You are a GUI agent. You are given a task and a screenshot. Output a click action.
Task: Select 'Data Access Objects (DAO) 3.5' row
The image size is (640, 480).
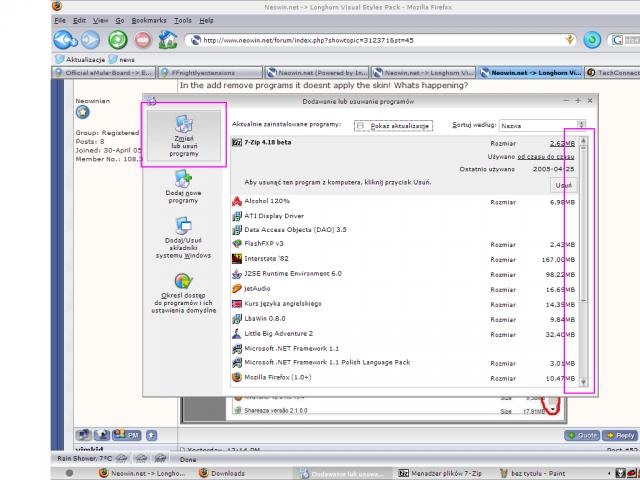pyautogui.click(x=405, y=230)
